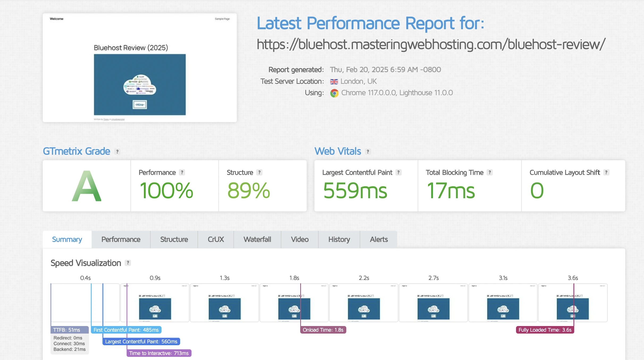Open the Structure tab

[174, 239]
